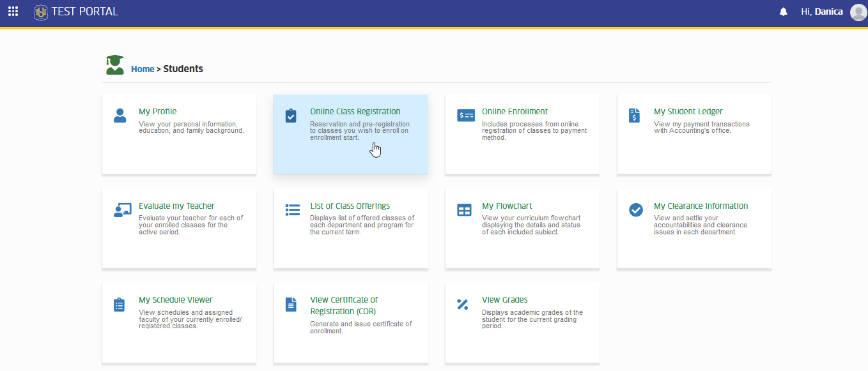This screenshot has height=371, width=868.
Task: Click 'View my payment transactions' description
Action: coord(702,127)
